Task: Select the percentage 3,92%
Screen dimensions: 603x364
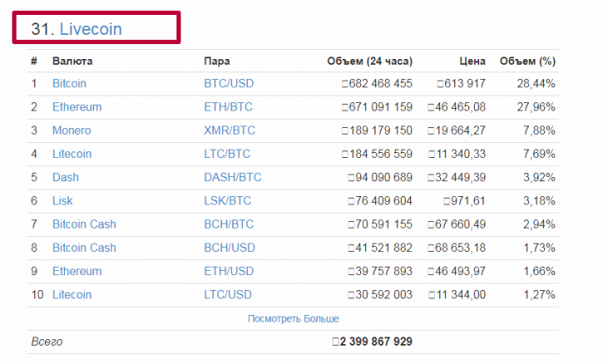Action: (539, 177)
